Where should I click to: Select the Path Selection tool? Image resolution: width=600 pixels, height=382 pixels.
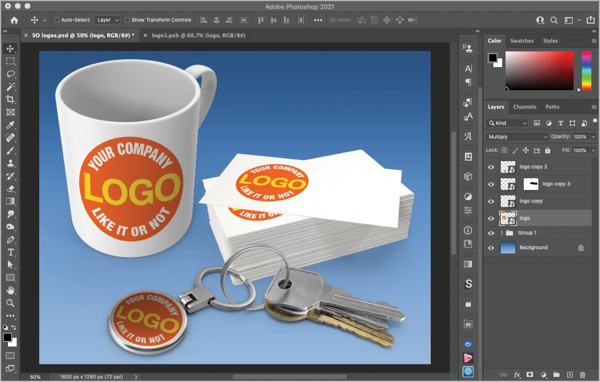(10, 265)
